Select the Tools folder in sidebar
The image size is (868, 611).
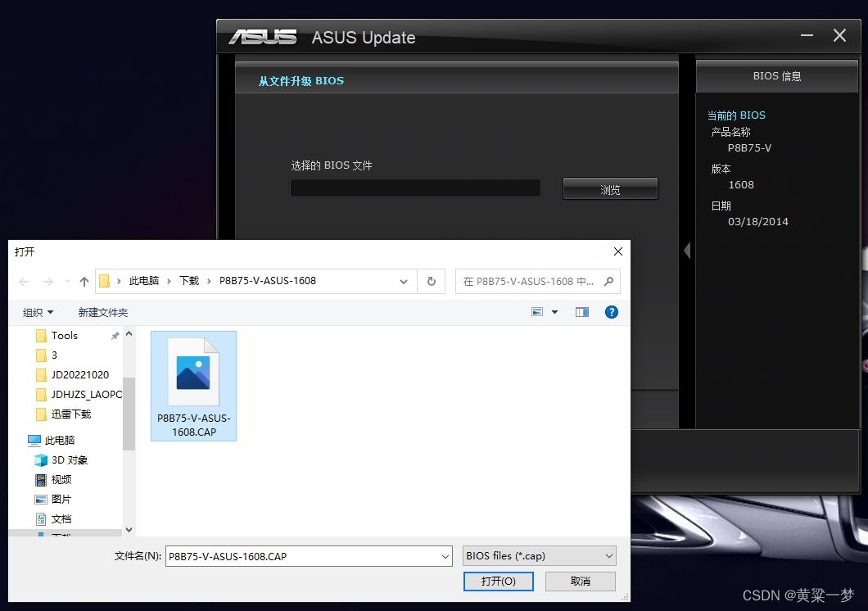pos(64,335)
